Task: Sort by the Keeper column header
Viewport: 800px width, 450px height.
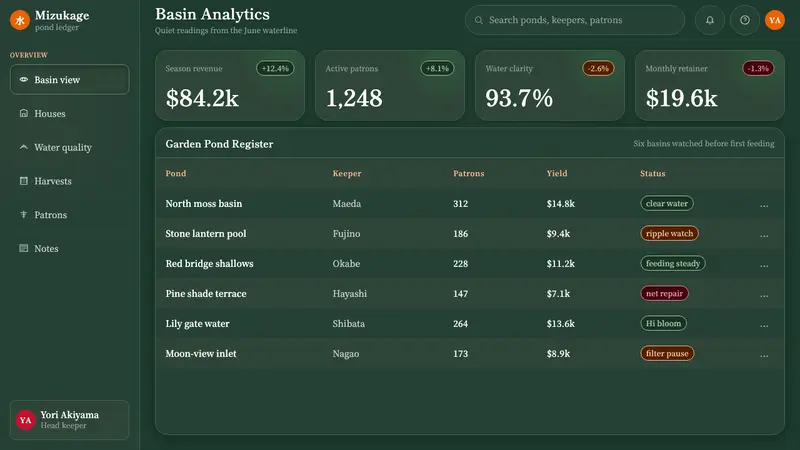Action: click(347, 173)
